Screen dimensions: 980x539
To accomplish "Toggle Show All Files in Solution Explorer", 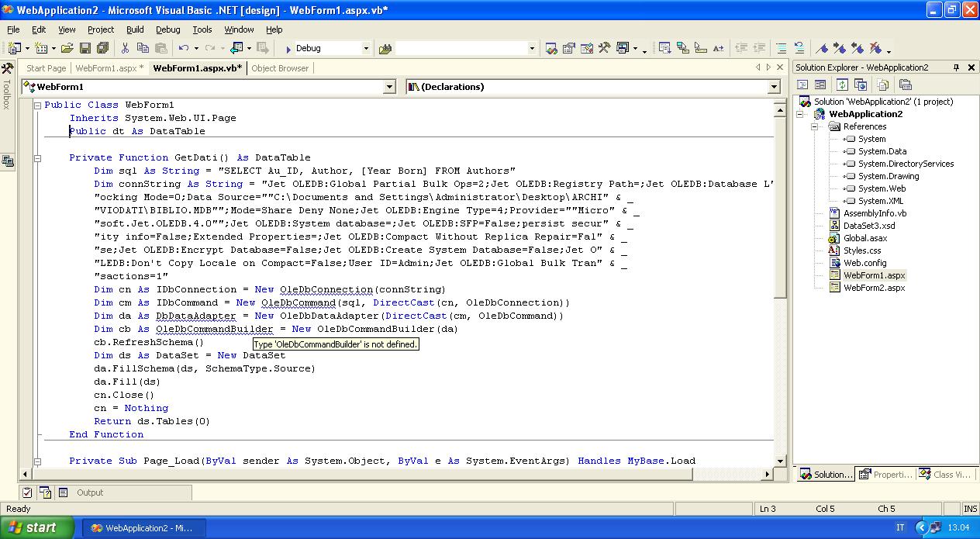I will click(883, 85).
